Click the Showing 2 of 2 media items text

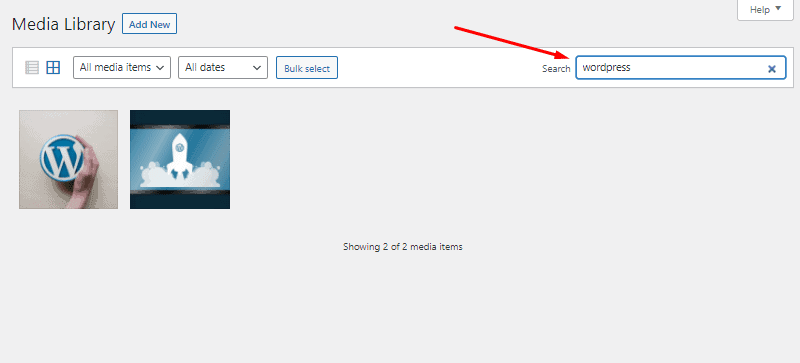(x=403, y=247)
